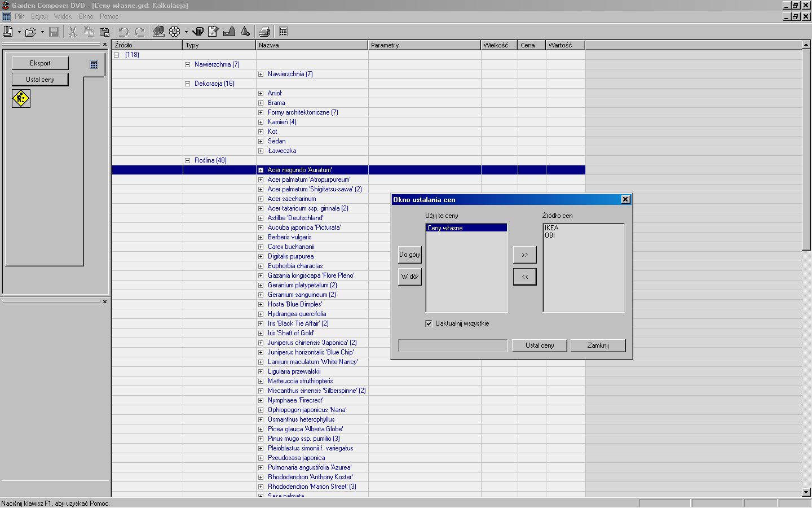Click the calculator icon in the top toolbar
812x508 pixels.
284,32
